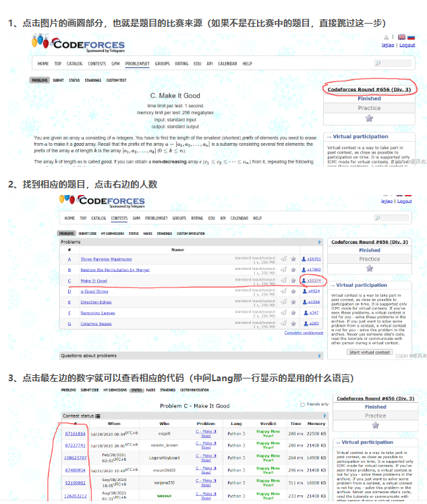Screen dimensions: 427x504
Task: Expand the Questions about problems arrow
Action: pos(319,356)
